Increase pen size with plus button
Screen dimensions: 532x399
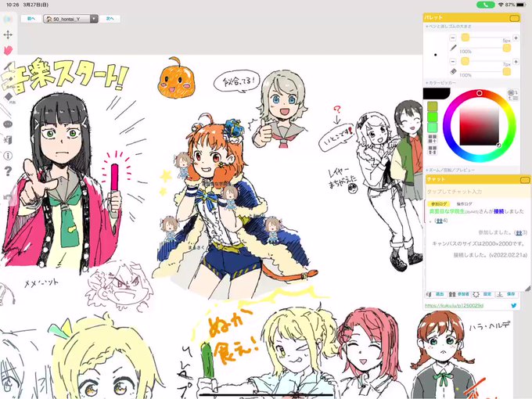tap(516, 38)
